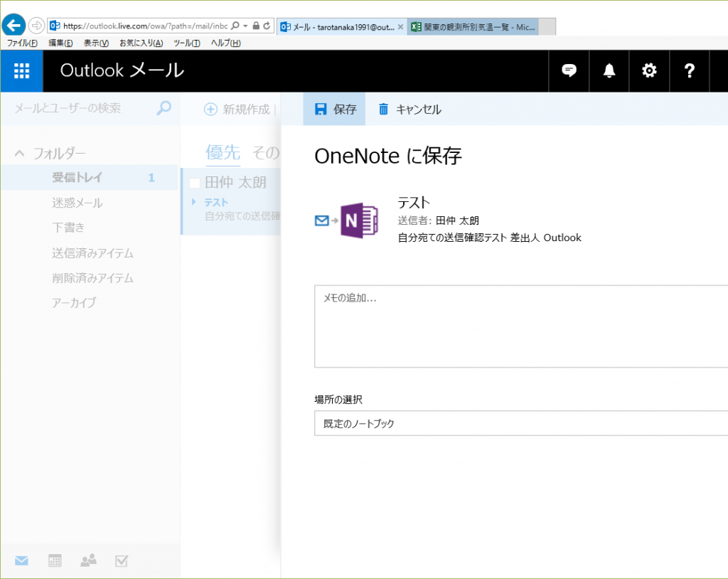Click the 保存 button
The image size is (728, 579).
(x=334, y=110)
